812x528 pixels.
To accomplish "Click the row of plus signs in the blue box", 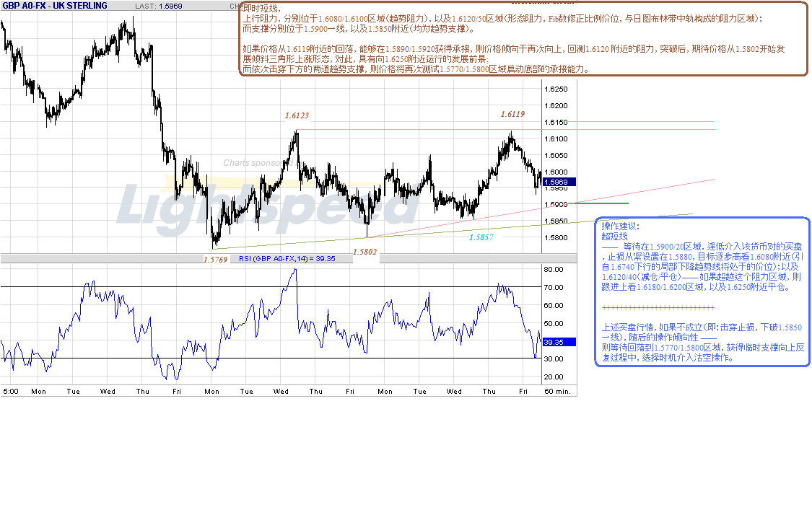I will [658, 307].
